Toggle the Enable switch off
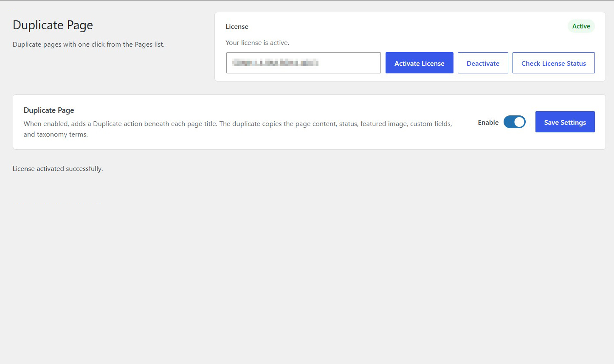 [x=514, y=122]
